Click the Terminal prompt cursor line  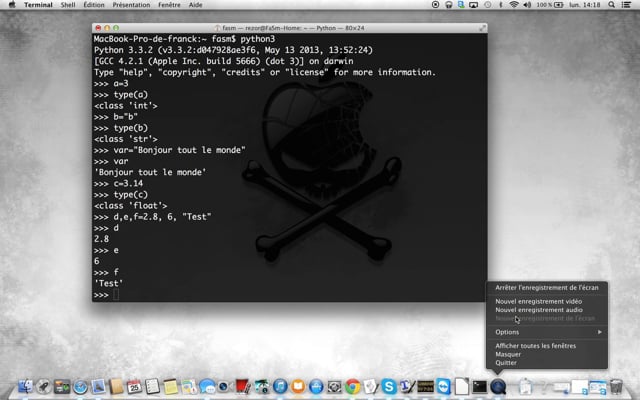point(106,294)
